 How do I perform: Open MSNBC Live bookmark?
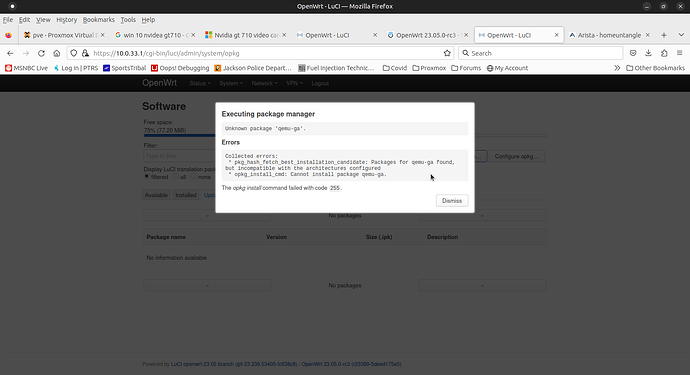[x=26, y=68]
